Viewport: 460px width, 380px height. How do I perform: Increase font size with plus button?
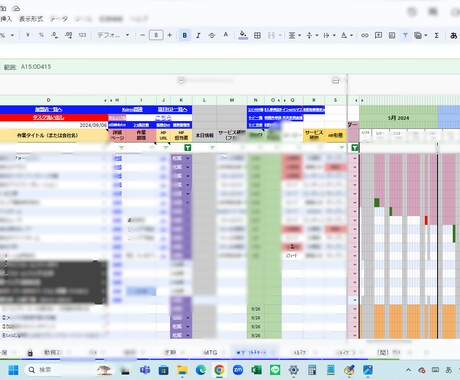pyautogui.click(x=170, y=35)
